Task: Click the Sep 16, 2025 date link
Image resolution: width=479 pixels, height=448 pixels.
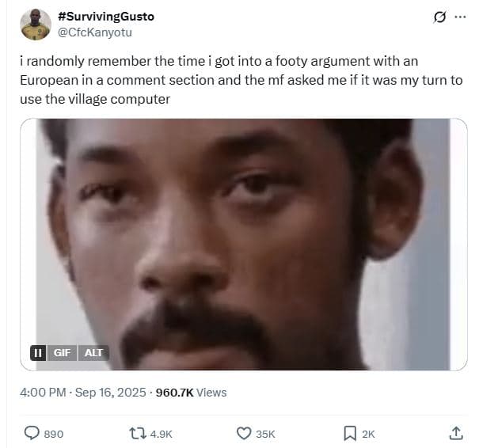Action: click(x=111, y=393)
